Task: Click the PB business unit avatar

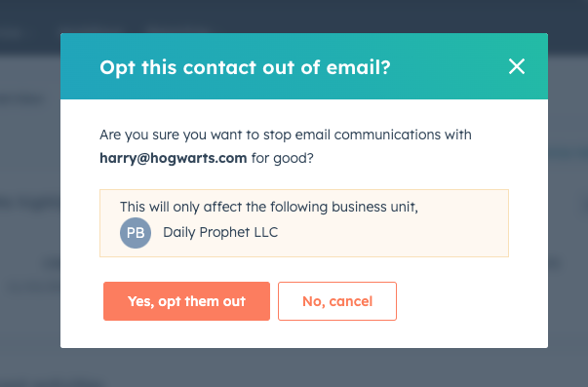Action: click(136, 233)
